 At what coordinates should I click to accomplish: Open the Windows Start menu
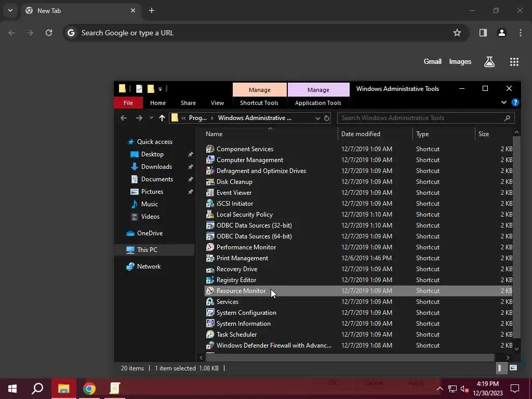pos(12,389)
